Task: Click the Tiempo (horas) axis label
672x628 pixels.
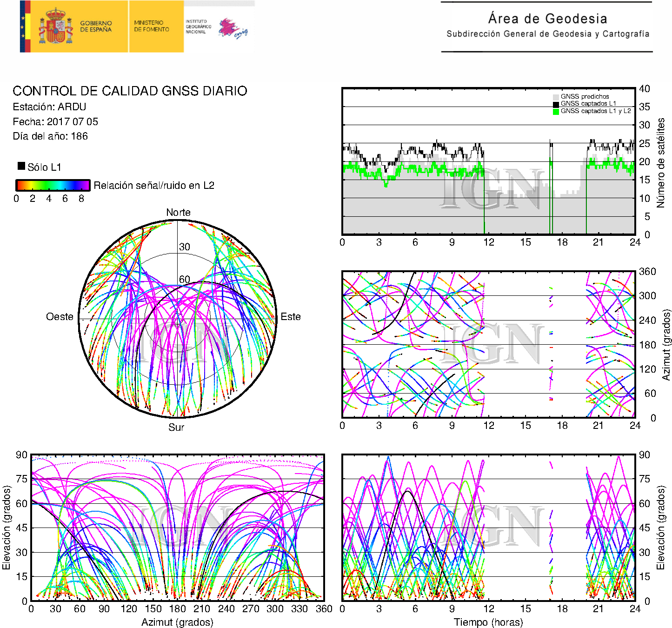Action: (x=488, y=622)
